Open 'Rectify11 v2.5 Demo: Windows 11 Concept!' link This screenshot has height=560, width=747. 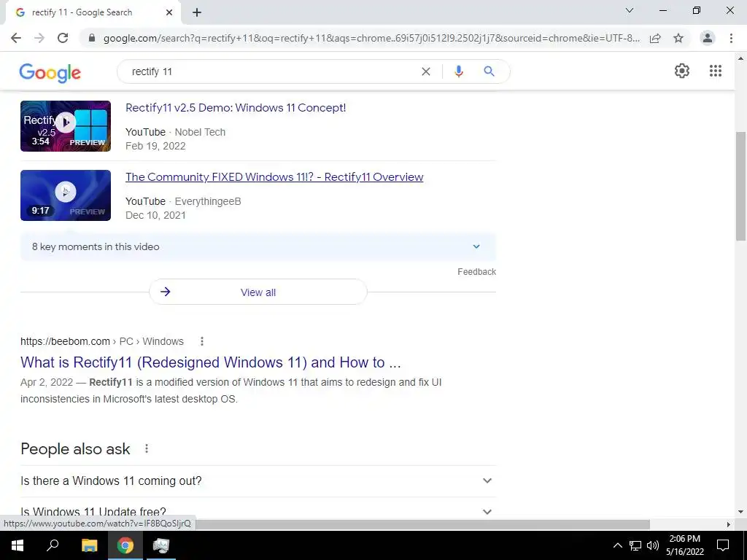coord(236,108)
